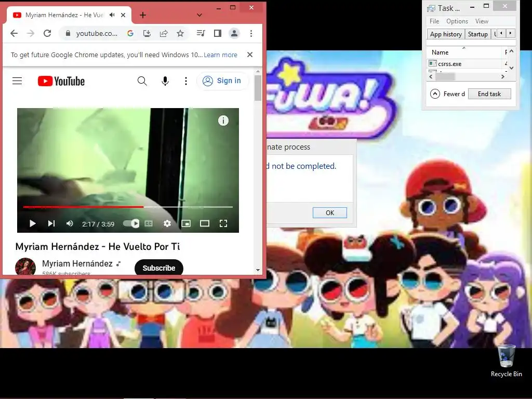
Task: Switch to App history tab
Action: [x=446, y=34]
